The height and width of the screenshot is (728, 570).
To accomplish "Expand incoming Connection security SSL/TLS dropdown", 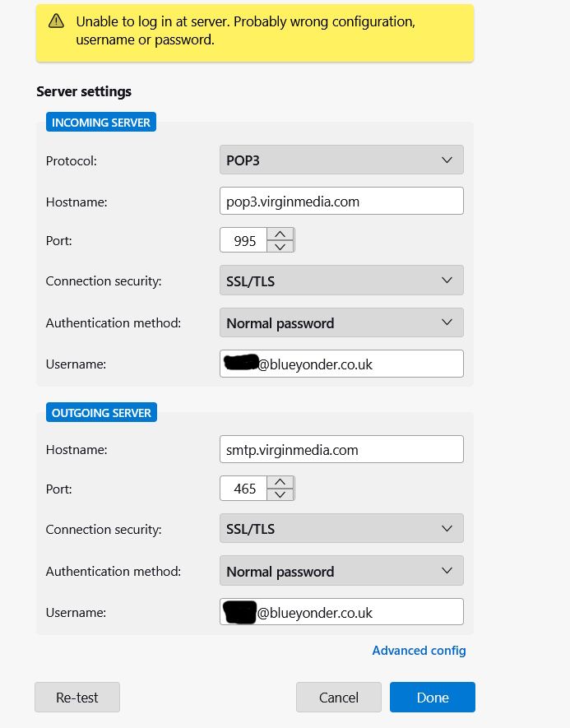I will click(341, 280).
